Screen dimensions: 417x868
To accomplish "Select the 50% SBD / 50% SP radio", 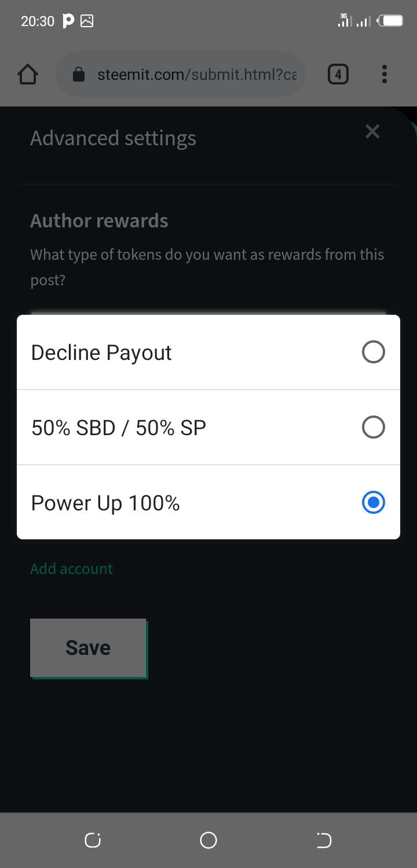I will pos(373,427).
